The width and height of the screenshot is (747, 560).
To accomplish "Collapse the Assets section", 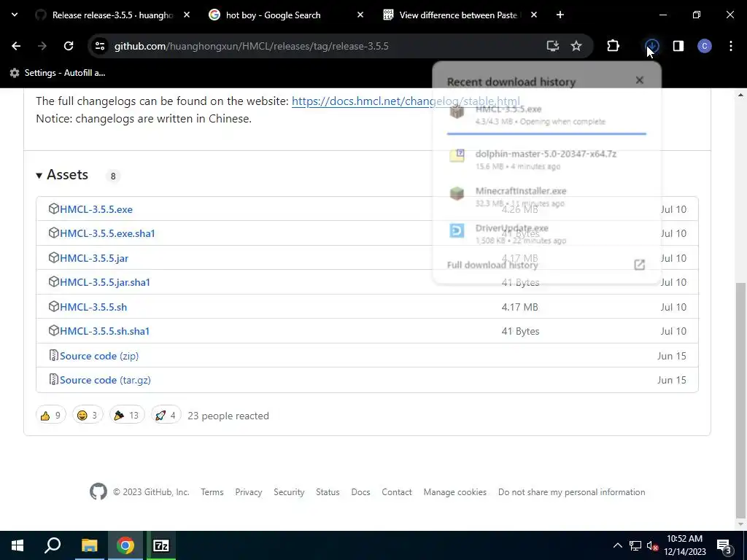I will click(x=63, y=175).
